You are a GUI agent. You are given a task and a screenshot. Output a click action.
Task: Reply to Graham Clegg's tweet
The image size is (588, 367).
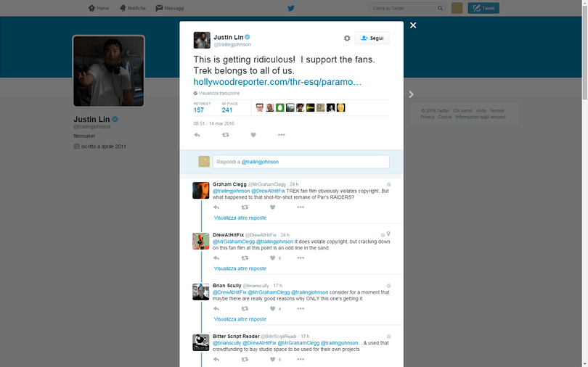pos(216,207)
